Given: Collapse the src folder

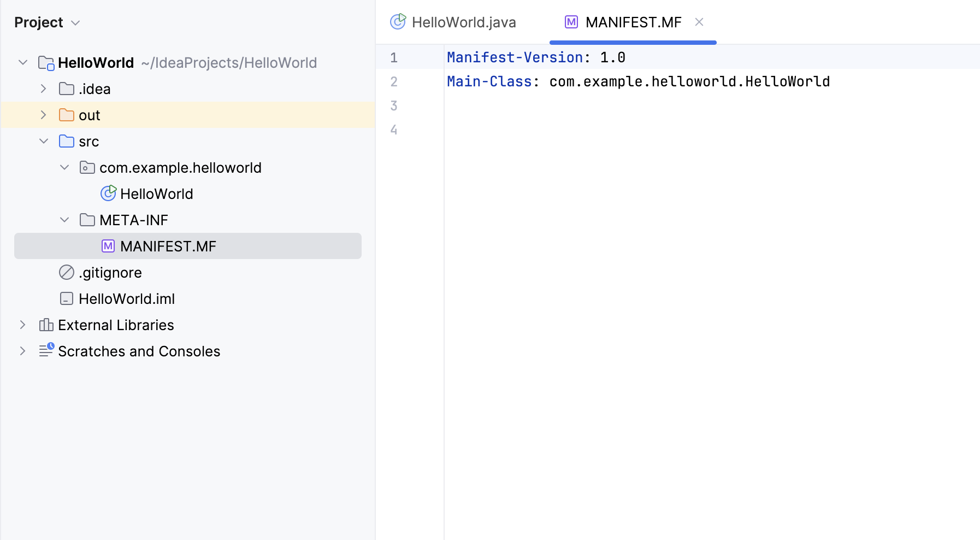Looking at the screenshot, I should (43, 141).
